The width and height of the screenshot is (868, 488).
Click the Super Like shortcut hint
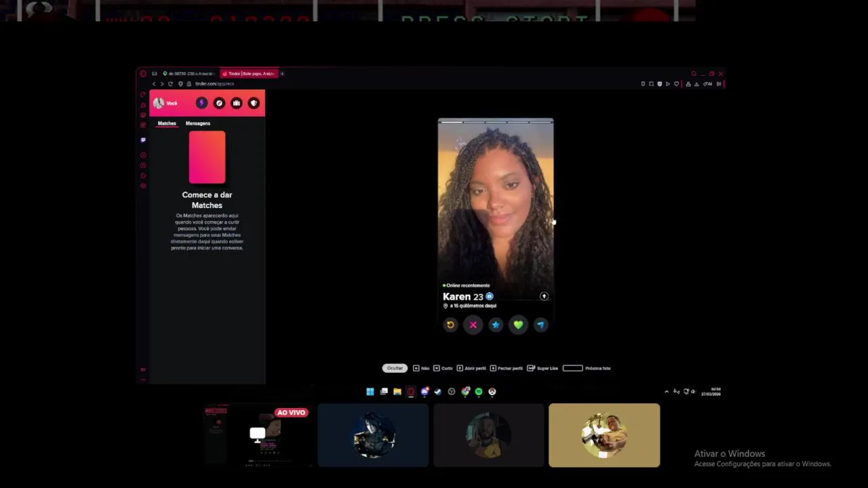[x=542, y=368]
